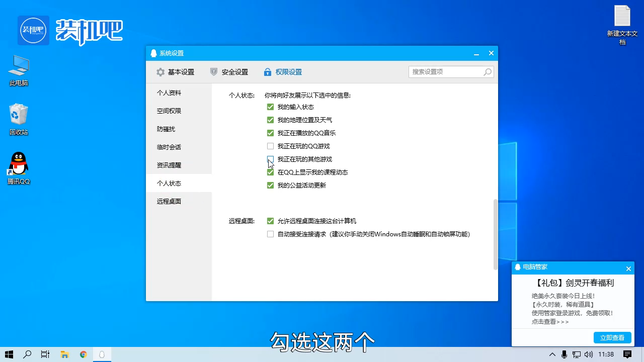The height and width of the screenshot is (362, 644).
Task: Click the magnifier icon in the settings search box
Action: (x=487, y=72)
